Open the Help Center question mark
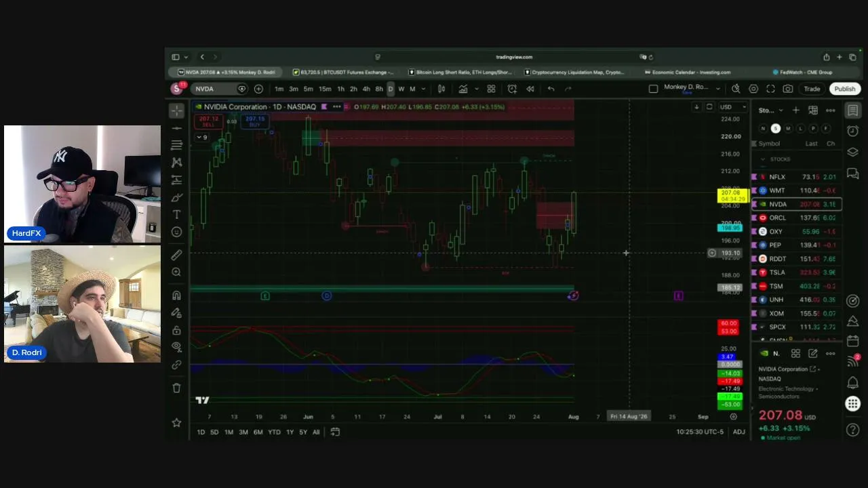The width and height of the screenshot is (868, 488). click(853, 430)
